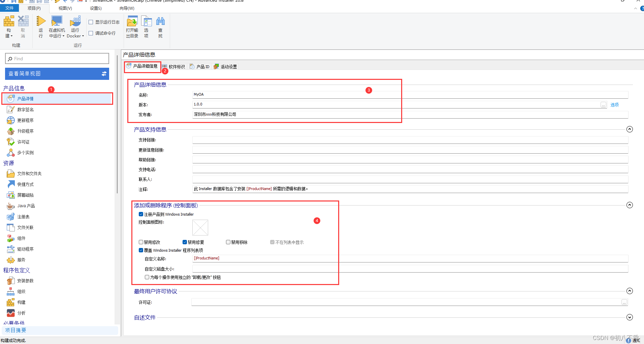This screenshot has height=344, width=644.
Task: Click the browse button in version field
Action: pyautogui.click(x=603, y=105)
